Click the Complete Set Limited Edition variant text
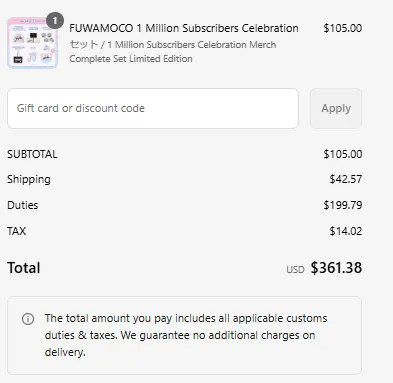 click(x=131, y=59)
